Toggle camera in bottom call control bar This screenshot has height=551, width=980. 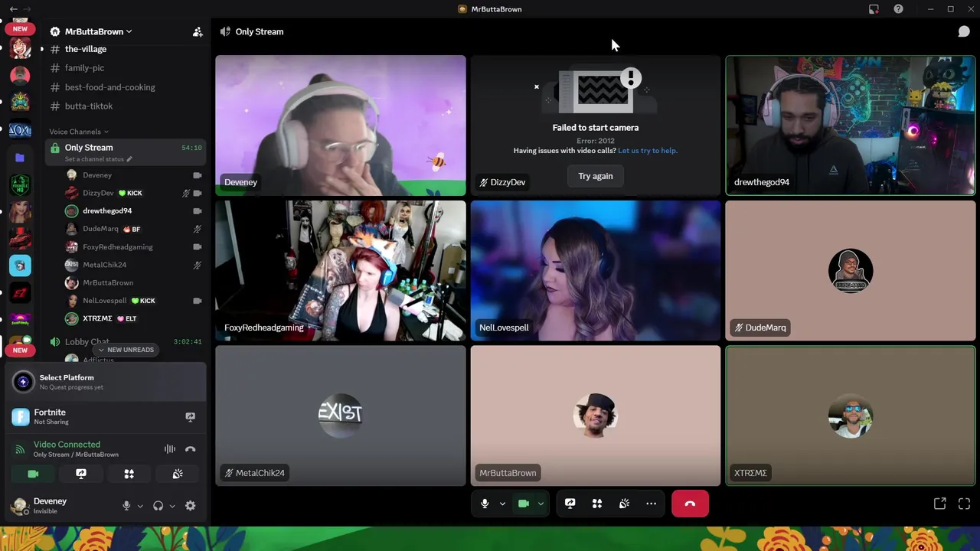point(524,504)
